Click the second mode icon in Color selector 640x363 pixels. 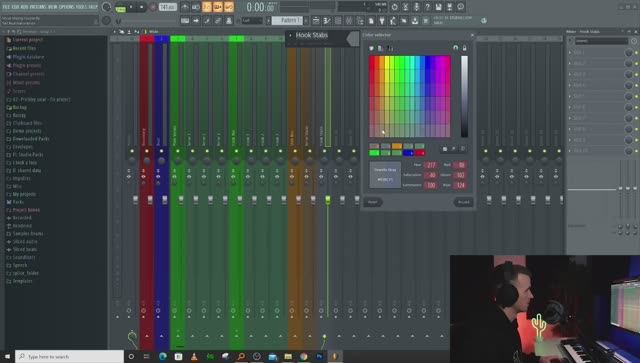pos(380,48)
